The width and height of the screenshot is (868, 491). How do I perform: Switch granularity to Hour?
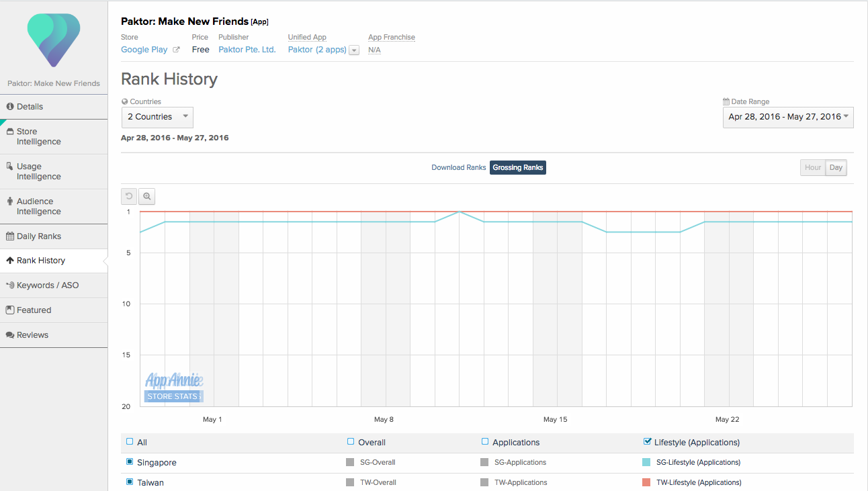point(813,168)
